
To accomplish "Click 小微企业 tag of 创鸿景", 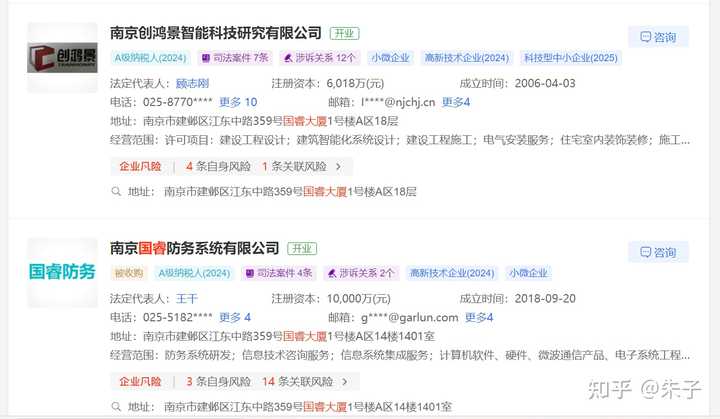I will pos(390,58).
